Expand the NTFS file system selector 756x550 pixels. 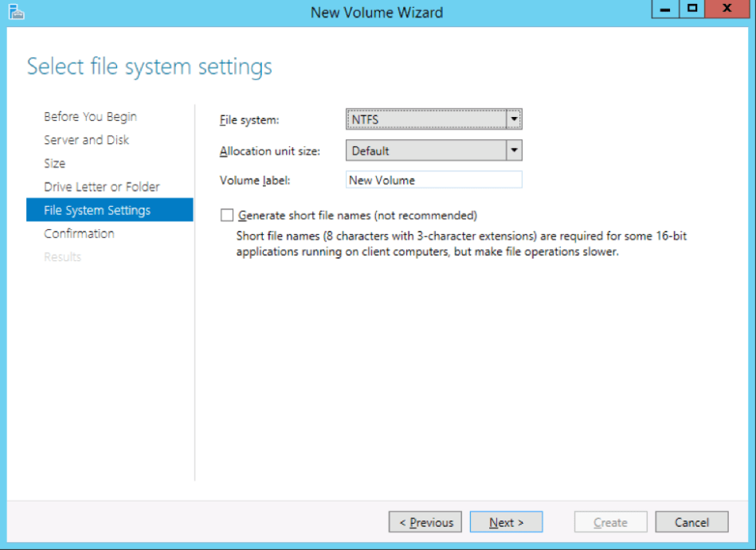point(515,118)
